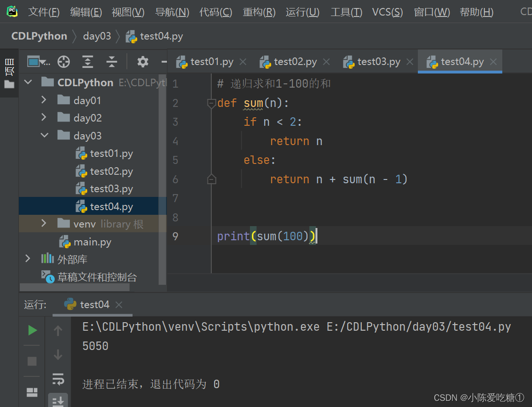Toggle the 项目 tool window sidebar button

pos(9,73)
